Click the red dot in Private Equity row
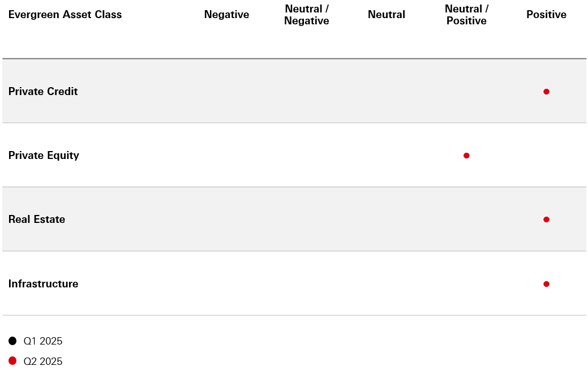The image size is (588, 383). tap(466, 156)
